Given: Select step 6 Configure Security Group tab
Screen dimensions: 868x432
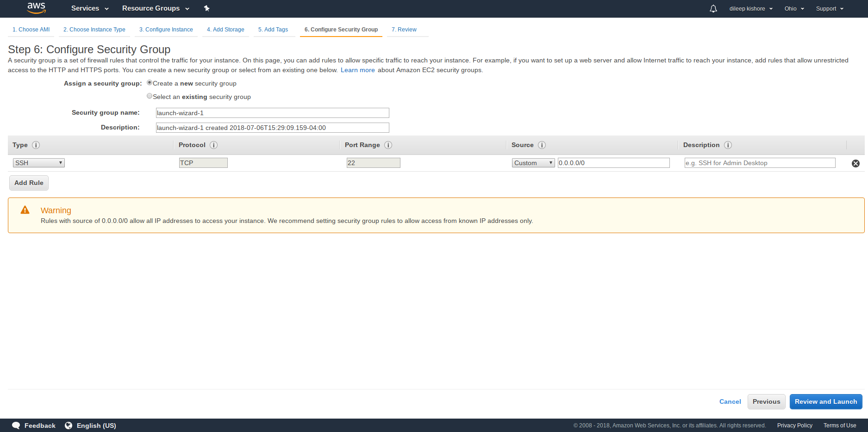Looking at the screenshot, I should 341,30.
